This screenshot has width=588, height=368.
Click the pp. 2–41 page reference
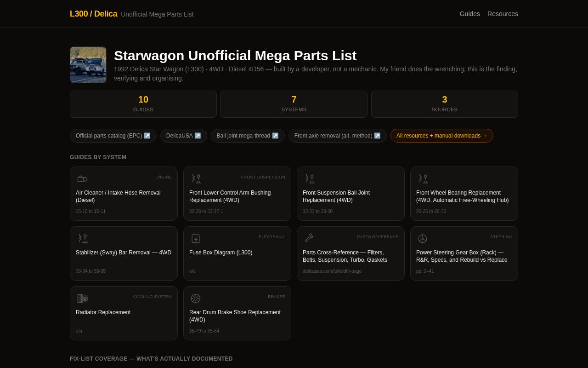click(425, 271)
